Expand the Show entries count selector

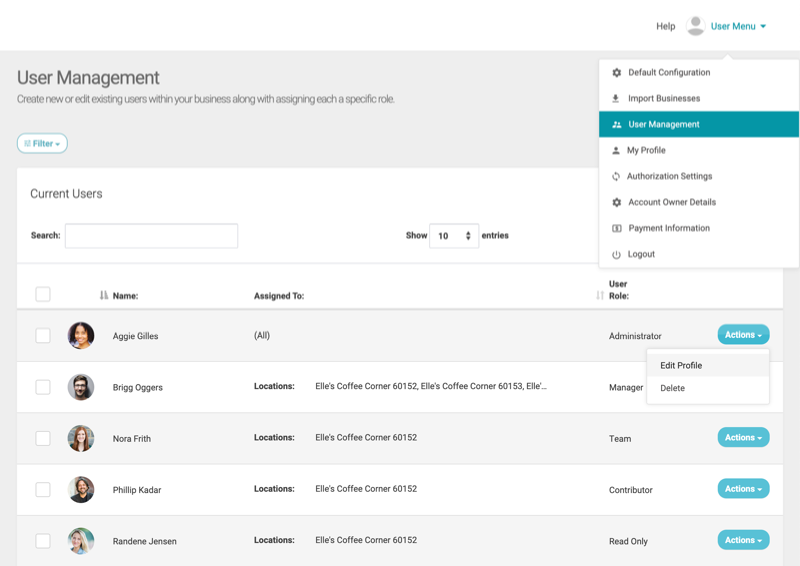tap(454, 236)
